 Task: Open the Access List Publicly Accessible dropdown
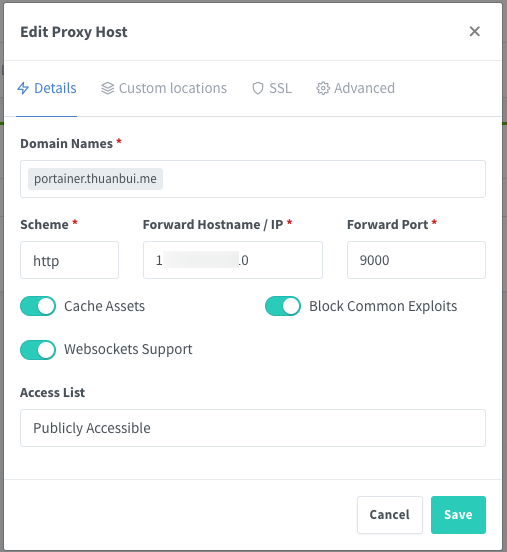tap(253, 428)
